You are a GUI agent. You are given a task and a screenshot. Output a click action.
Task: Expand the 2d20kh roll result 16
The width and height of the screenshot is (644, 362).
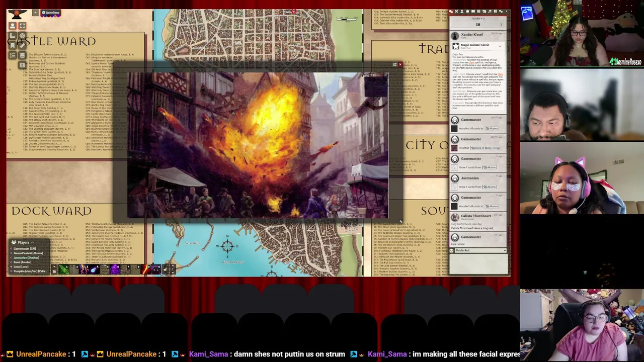(x=478, y=24)
